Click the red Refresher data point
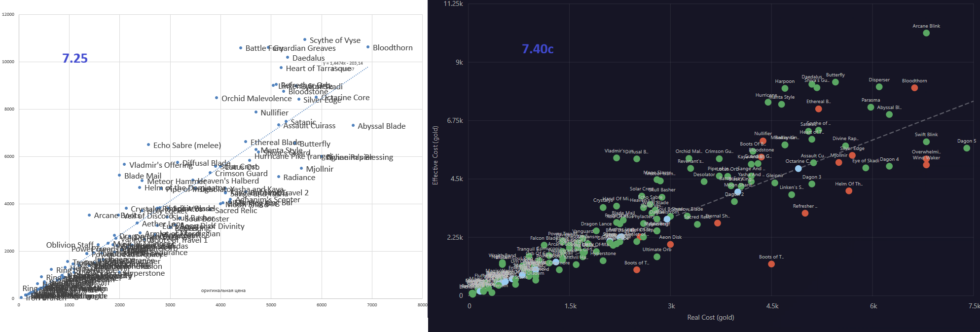 tap(805, 213)
